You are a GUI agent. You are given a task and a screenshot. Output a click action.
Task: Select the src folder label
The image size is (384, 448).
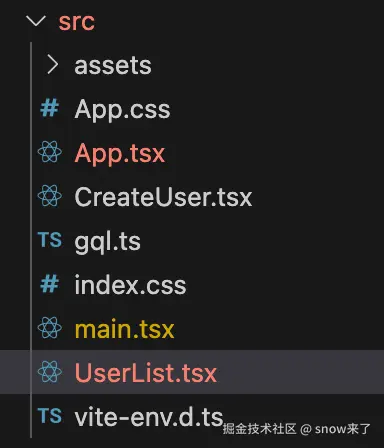(77, 22)
